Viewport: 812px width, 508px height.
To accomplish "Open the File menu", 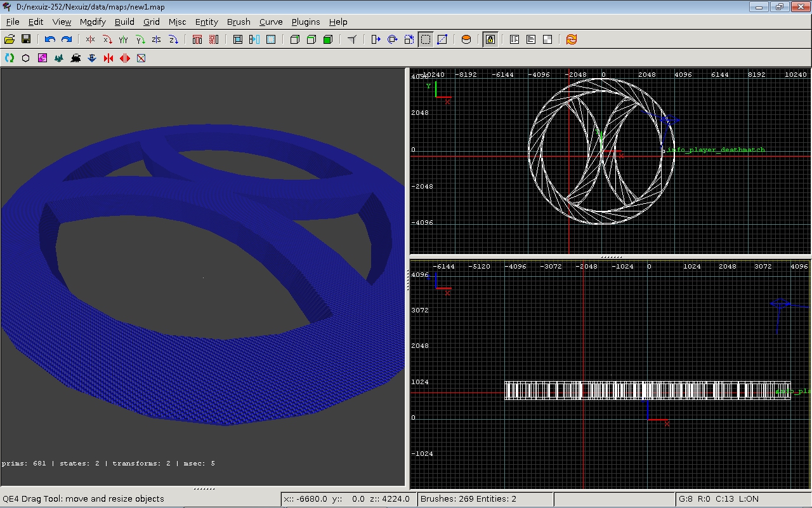I will point(12,22).
